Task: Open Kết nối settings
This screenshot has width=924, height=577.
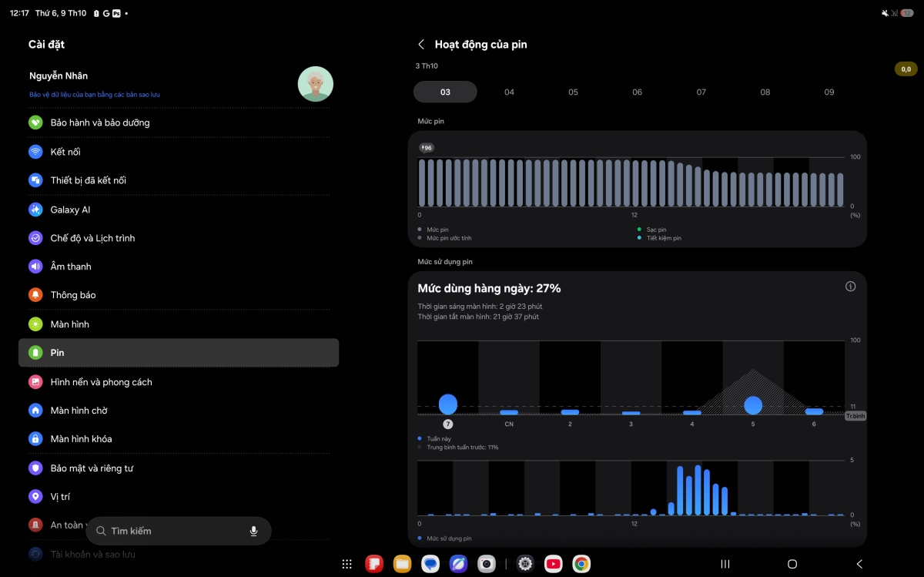Action: click(x=179, y=152)
